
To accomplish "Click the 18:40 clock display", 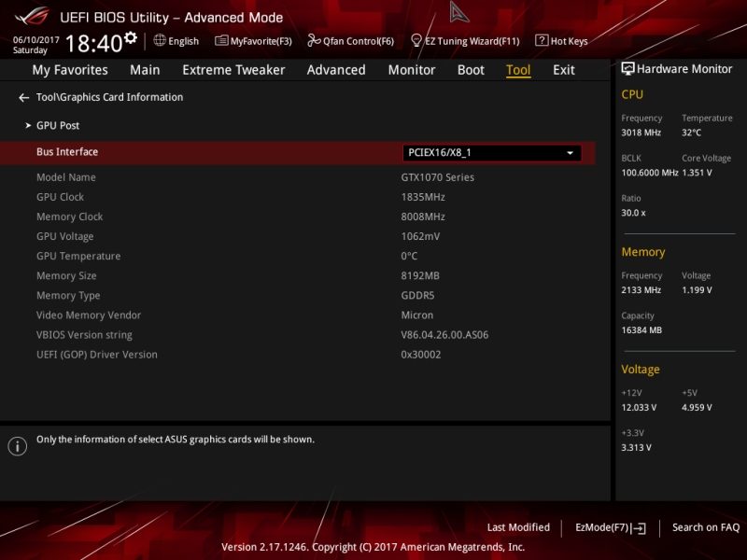I will point(94,43).
